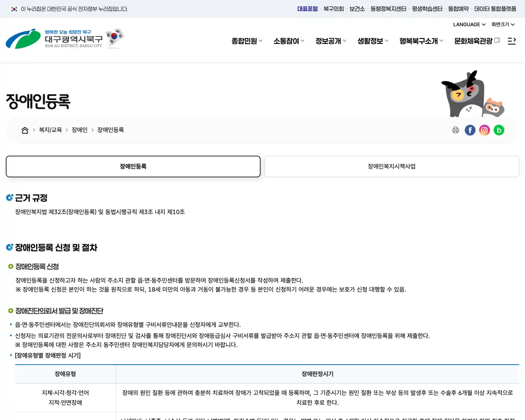Viewport: 525px width, 420px height.
Task: Click the 장애판정시기 table column header
Action: tap(317, 374)
